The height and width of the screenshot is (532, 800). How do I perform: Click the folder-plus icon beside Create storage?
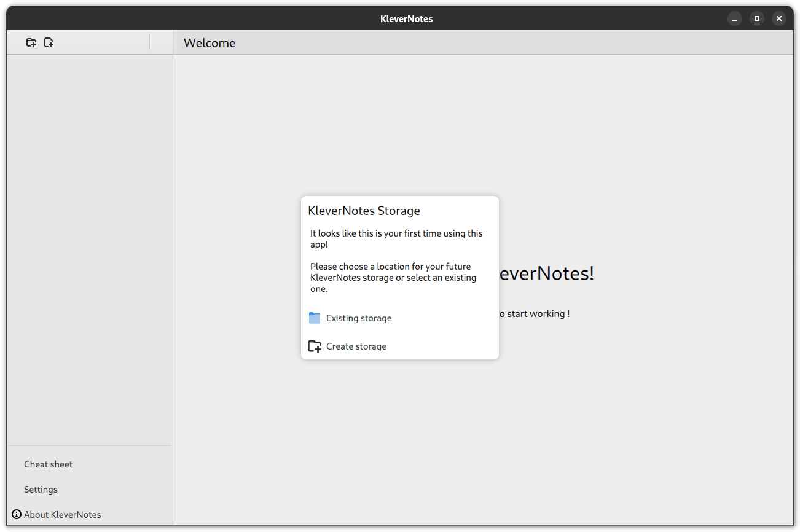pos(314,346)
